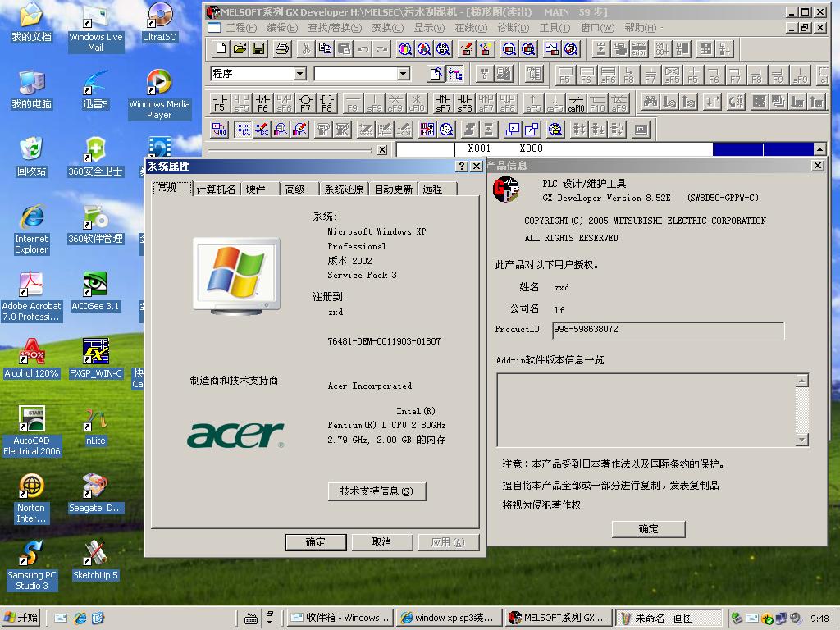Open the empty combo box next to 程序
Viewport: 840px width, 630px height.
pyautogui.click(x=402, y=75)
